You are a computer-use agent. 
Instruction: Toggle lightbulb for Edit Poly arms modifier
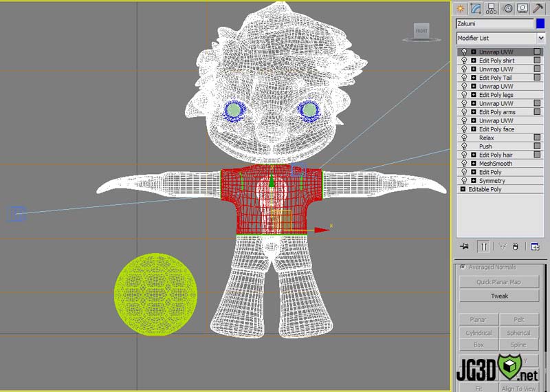[465, 112]
